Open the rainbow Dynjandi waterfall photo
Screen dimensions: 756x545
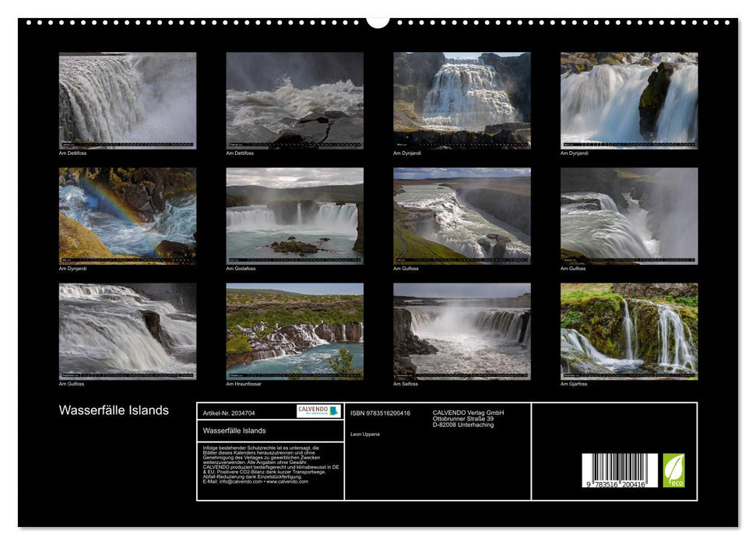(x=128, y=216)
